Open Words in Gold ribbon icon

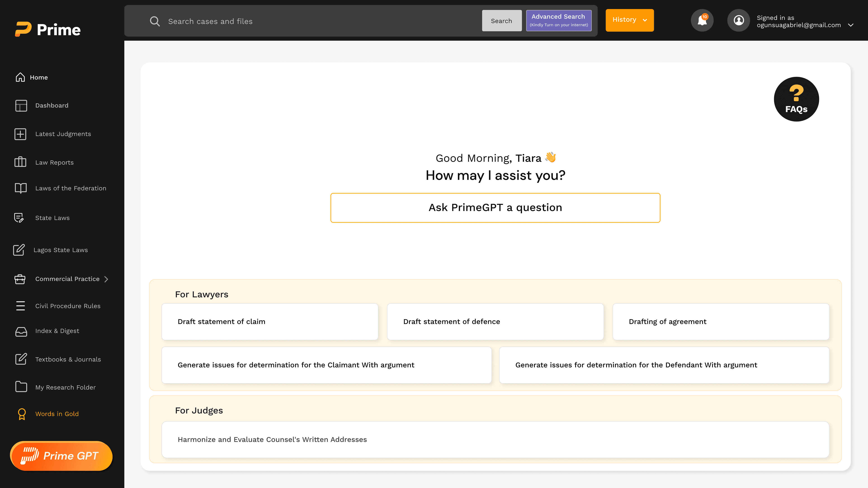21,414
